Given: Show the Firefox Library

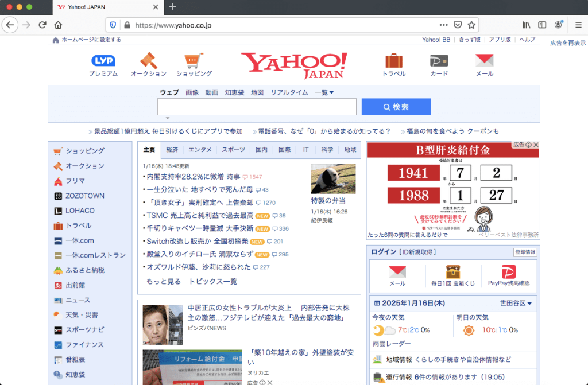Looking at the screenshot, I should coord(527,25).
